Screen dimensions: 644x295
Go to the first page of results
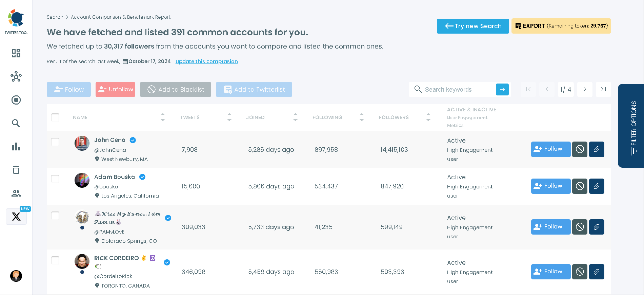528,89
